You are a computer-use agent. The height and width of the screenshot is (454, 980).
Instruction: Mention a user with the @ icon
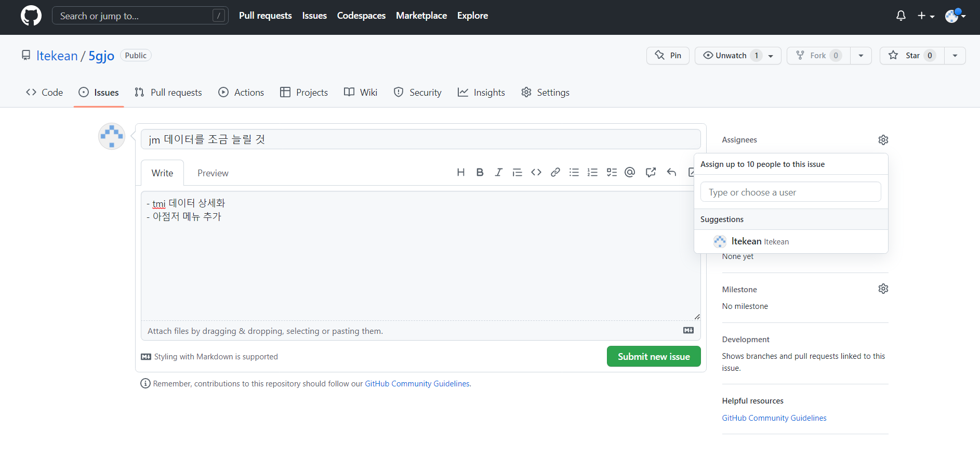pos(630,172)
